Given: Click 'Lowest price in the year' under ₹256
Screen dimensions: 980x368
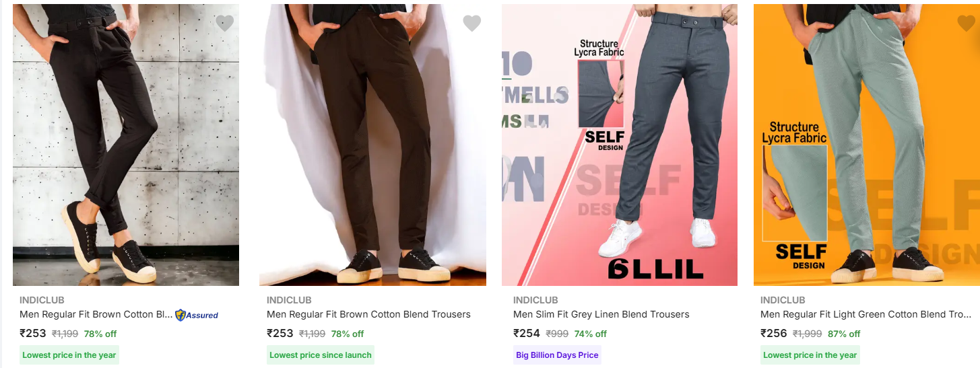Looking at the screenshot, I should coord(810,355).
